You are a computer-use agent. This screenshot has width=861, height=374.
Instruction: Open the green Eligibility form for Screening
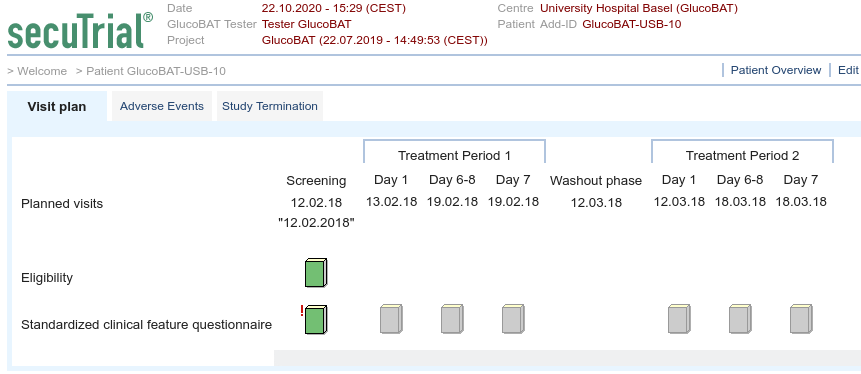point(316,272)
